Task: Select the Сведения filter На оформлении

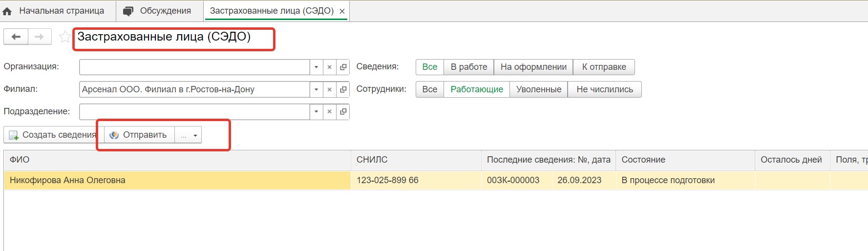Action: pos(533,67)
